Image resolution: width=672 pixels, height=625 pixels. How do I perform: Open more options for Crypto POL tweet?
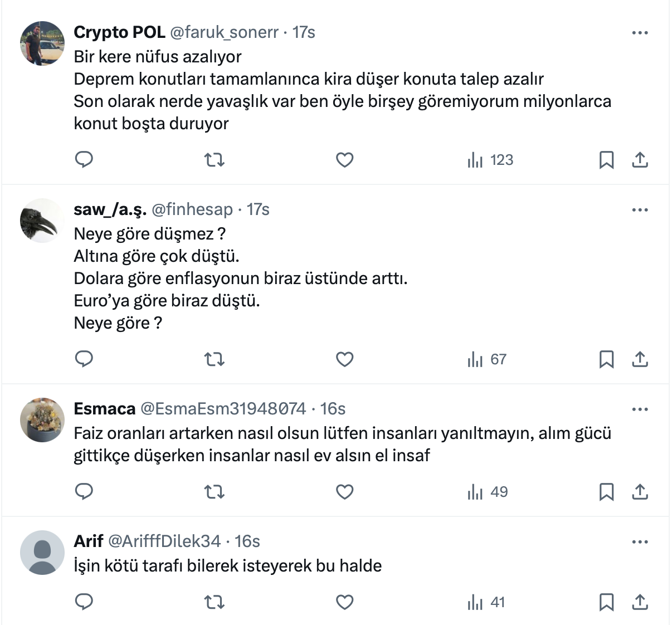click(x=640, y=33)
